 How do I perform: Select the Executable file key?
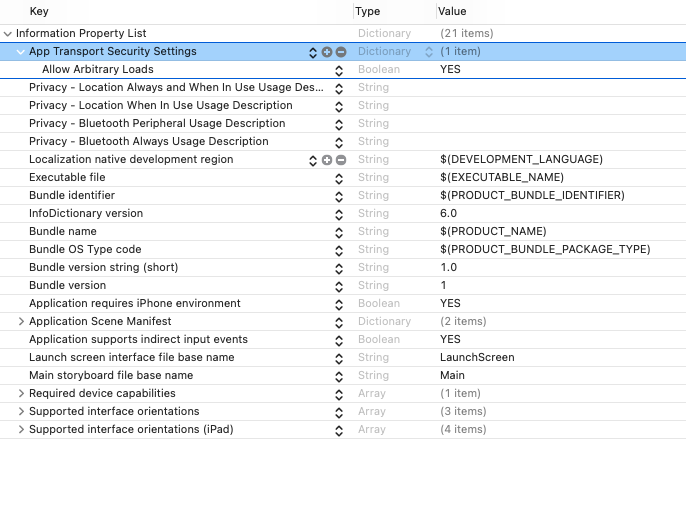coord(67,178)
